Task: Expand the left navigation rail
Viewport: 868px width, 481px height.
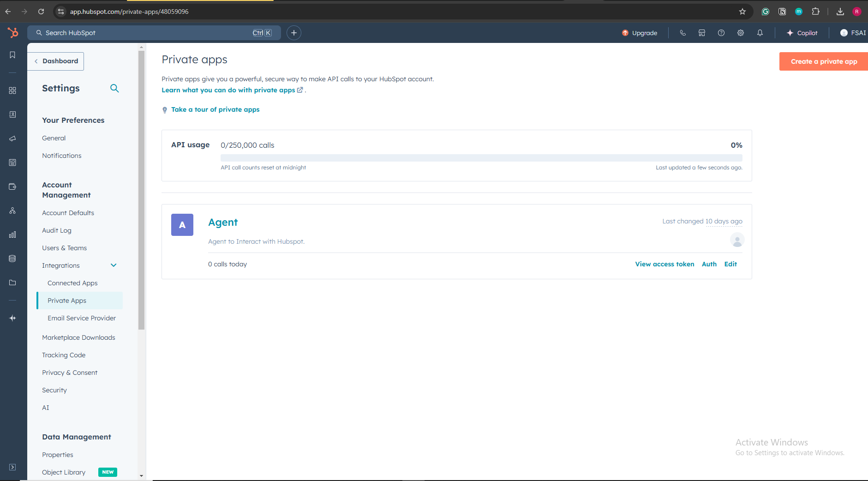Action: coord(12,467)
